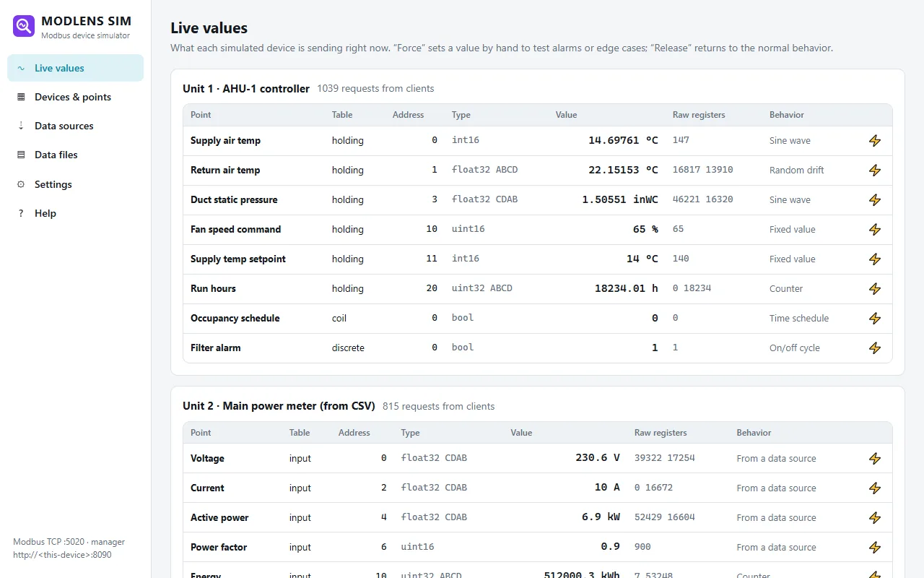Viewport: 924px width, 578px height.
Task: Click the Unit 1 · AHU-1 controller heading
Action: coord(246,89)
